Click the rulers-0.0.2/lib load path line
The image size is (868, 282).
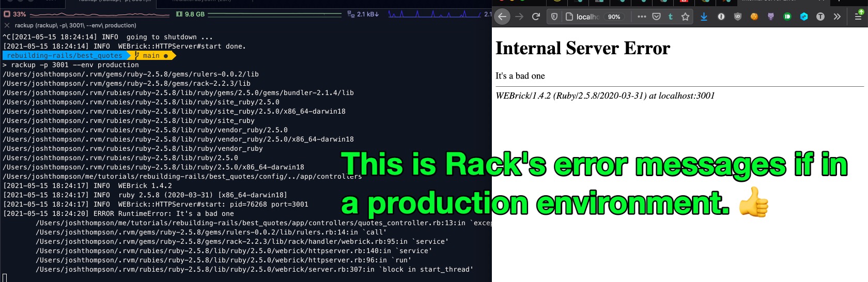coord(131,74)
